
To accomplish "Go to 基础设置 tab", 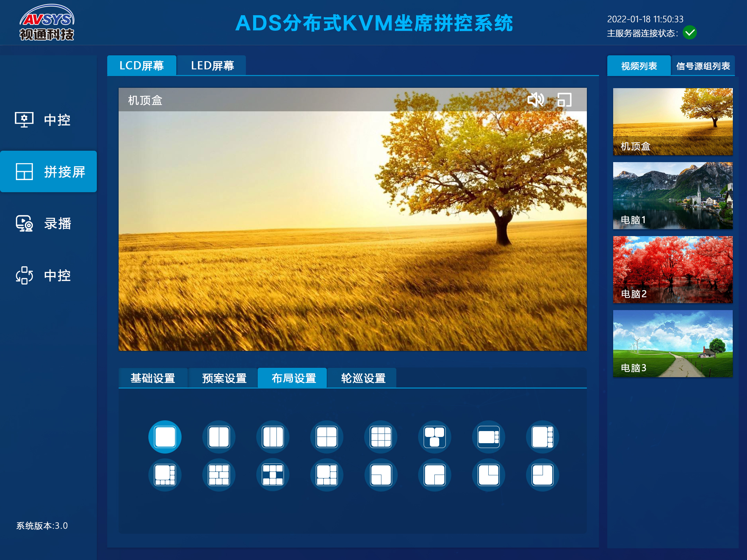I will 153,378.
